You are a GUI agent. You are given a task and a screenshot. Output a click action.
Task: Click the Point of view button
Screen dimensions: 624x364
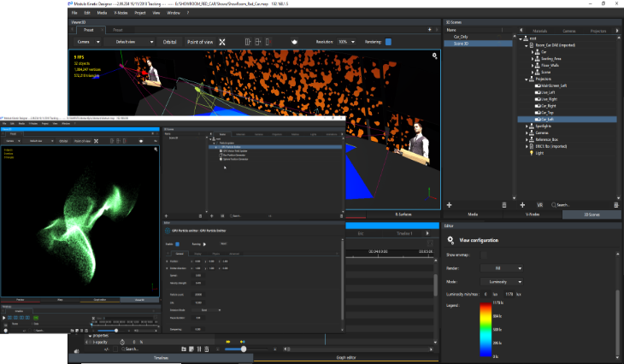(x=200, y=42)
